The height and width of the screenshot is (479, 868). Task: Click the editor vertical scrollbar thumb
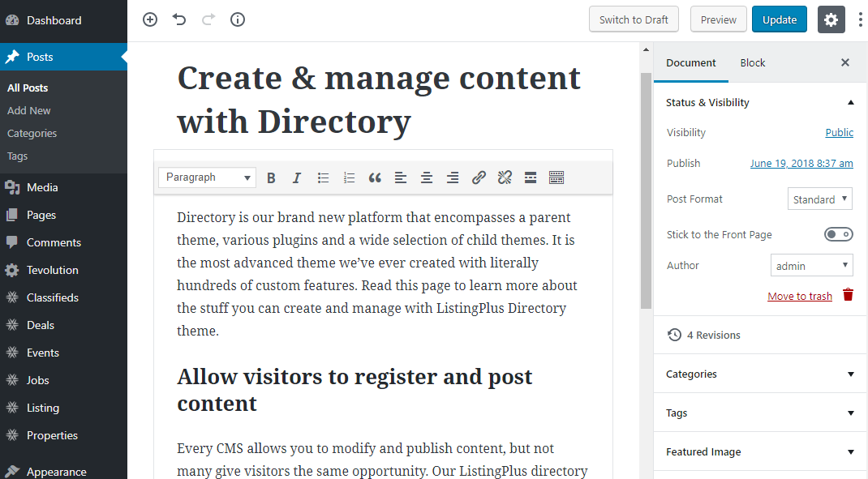click(646, 190)
